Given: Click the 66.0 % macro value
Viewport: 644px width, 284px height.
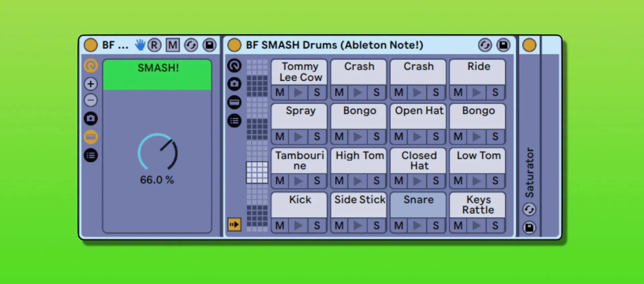Looking at the screenshot, I should (157, 180).
